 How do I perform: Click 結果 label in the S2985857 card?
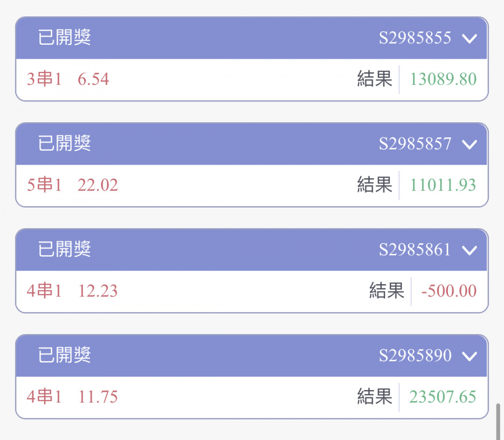375,185
